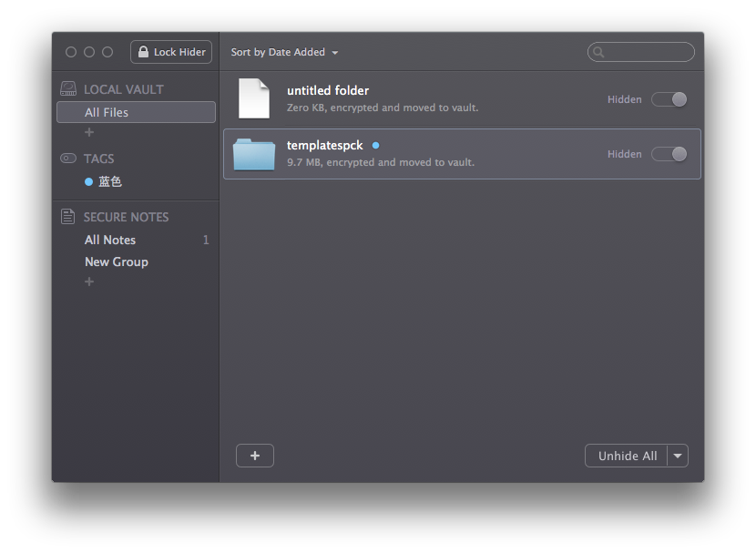Open the New Group notes group
The height and width of the screenshot is (554, 756).
coord(117,262)
